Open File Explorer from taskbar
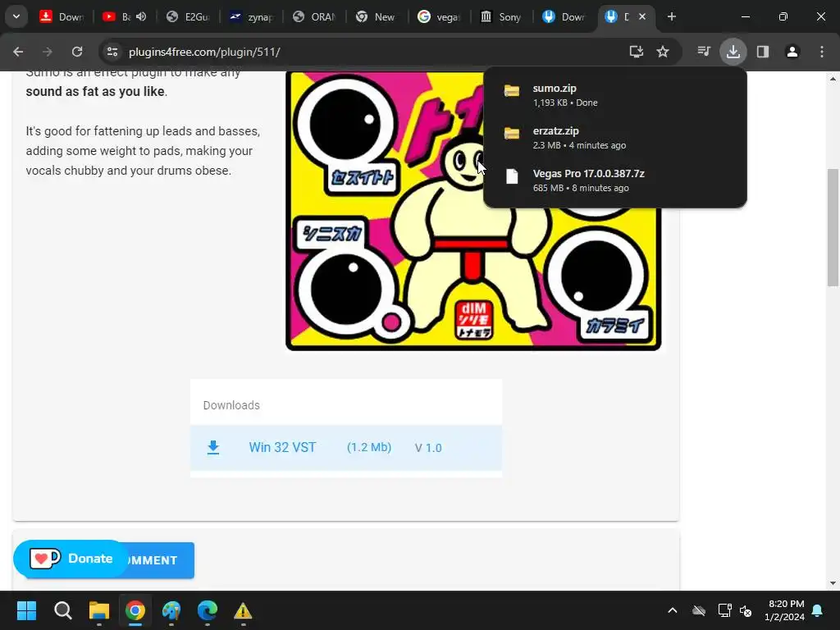The width and height of the screenshot is (840, 630). point(98,610)
